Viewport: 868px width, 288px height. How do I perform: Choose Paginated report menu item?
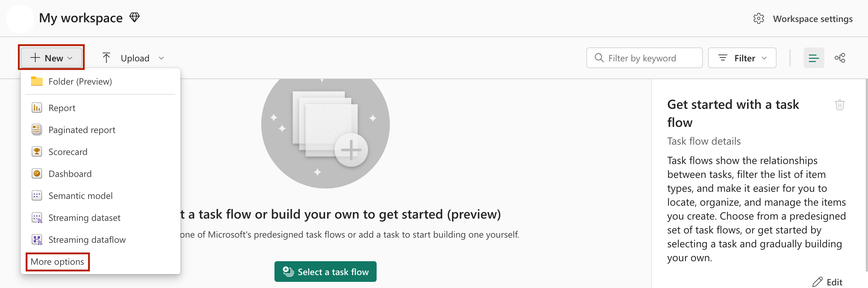pos(100,129)
